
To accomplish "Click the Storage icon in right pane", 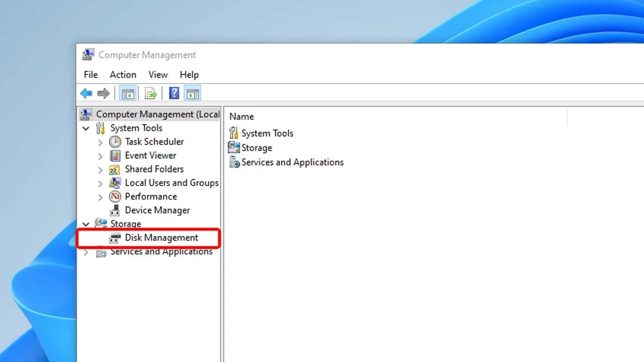I will point(234,147).
